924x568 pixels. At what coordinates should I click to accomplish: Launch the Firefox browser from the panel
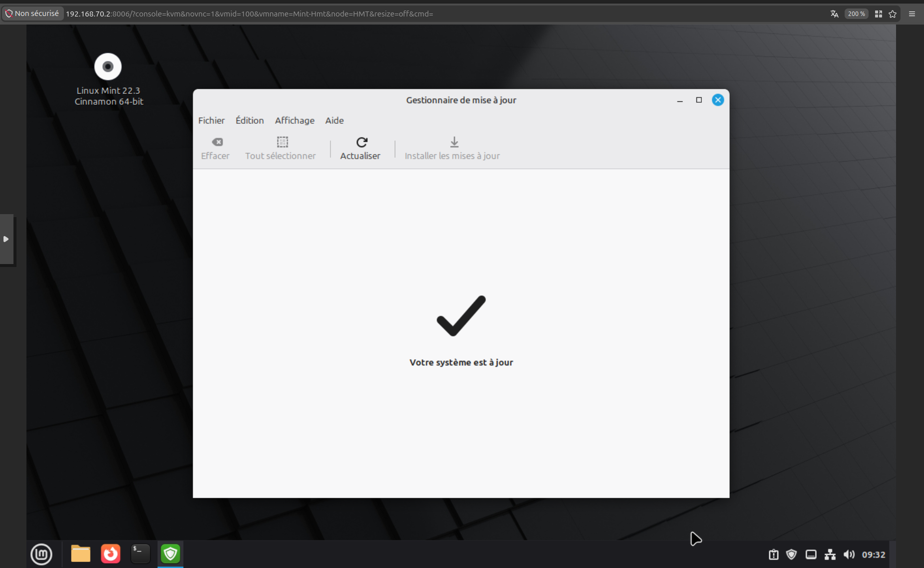[x=111, y=554]
